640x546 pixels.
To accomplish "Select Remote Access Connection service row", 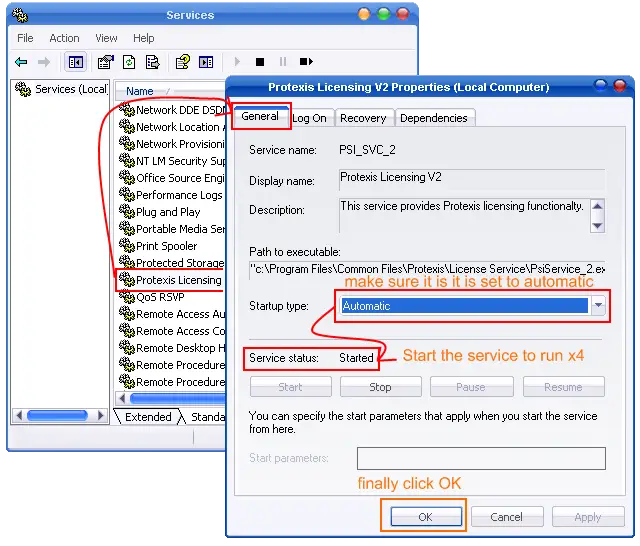I will pyautogui.click(x=171, y=331).
